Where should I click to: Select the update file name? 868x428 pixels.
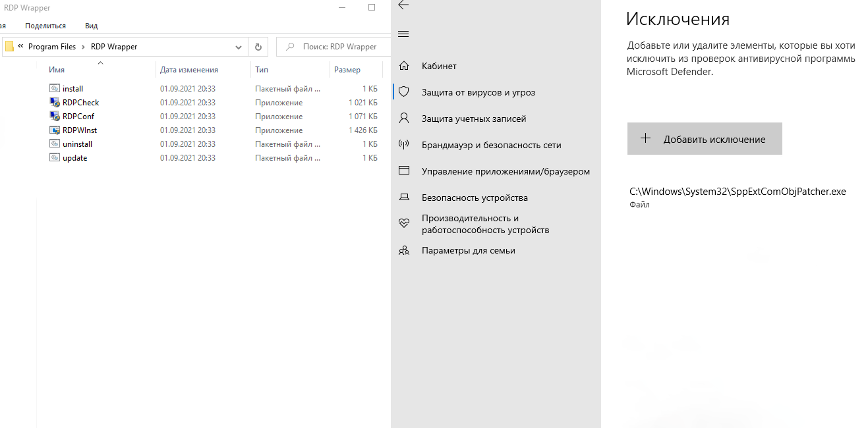click(x=74, y=157)
